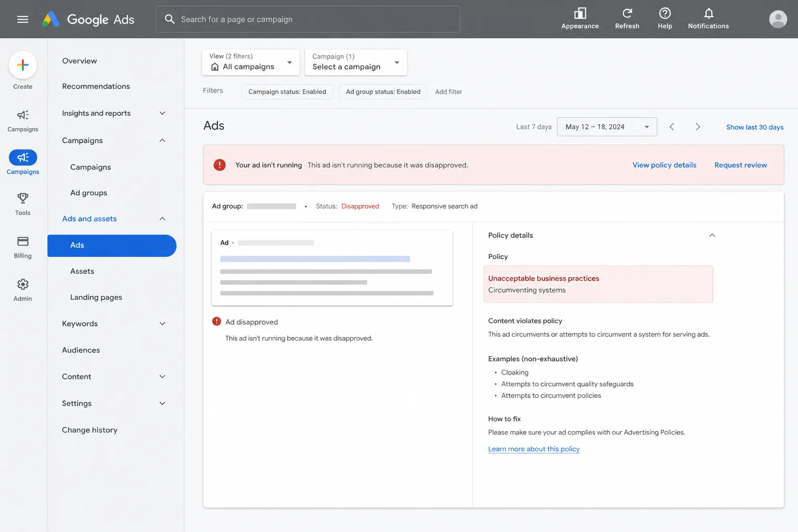
Task: Focus the search page or campaign field
Action: (308, 19)
